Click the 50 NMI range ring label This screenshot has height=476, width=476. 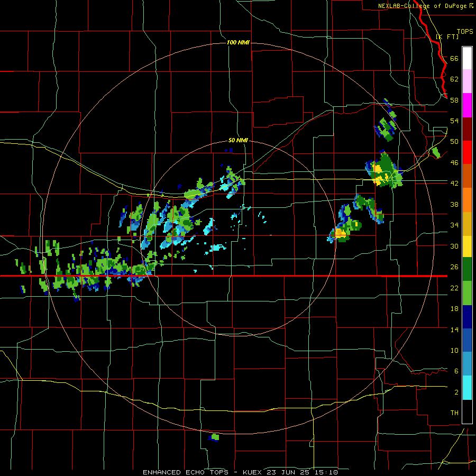tap(238, 140)
